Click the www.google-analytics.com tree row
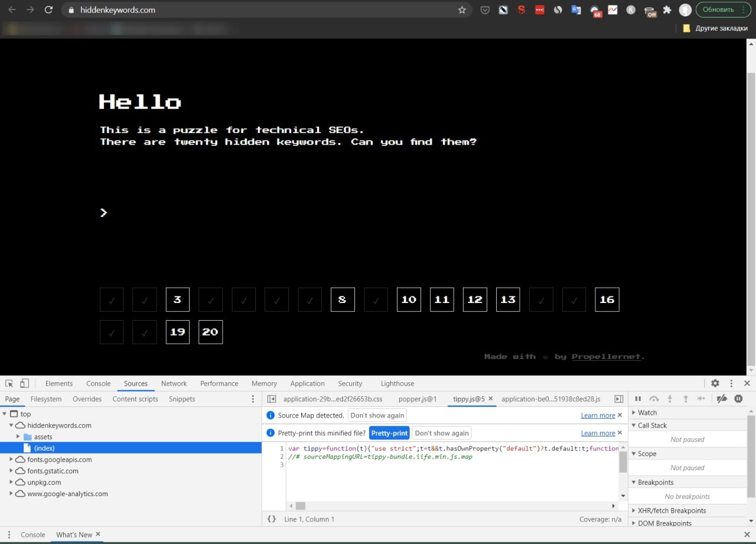This screenshot has height=544, width=756. click(131, 494)
